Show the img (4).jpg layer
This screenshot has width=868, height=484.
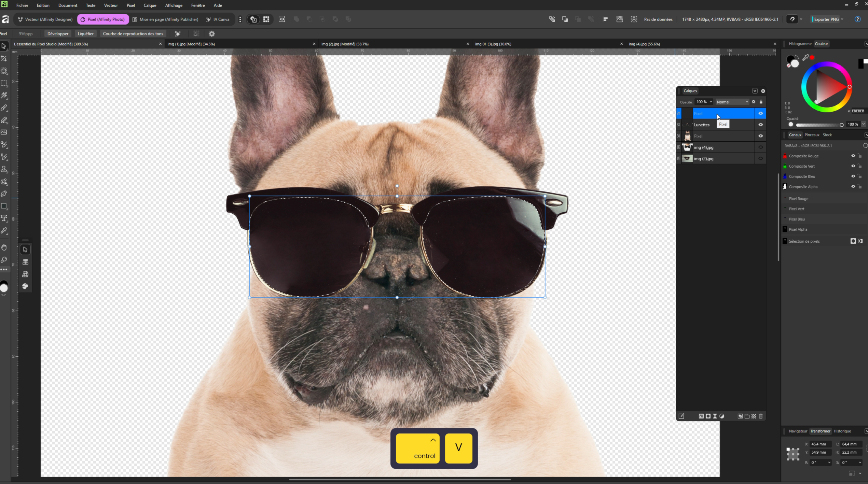761,147
